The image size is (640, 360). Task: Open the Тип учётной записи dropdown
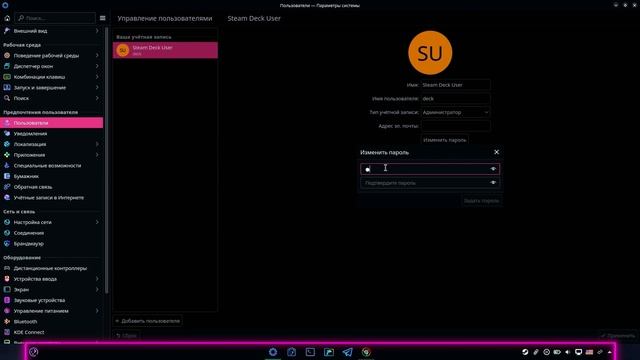point(455,112)
